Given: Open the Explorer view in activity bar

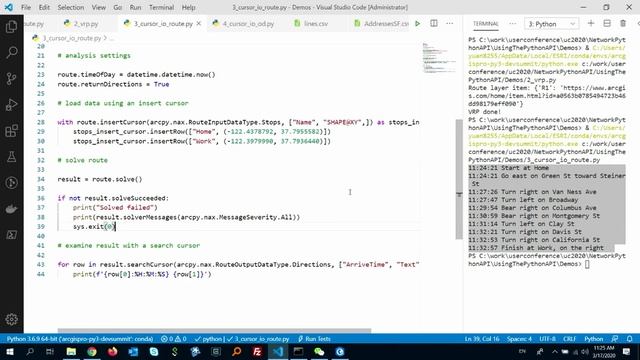Looking at the screenshot, I should [11, 27].
